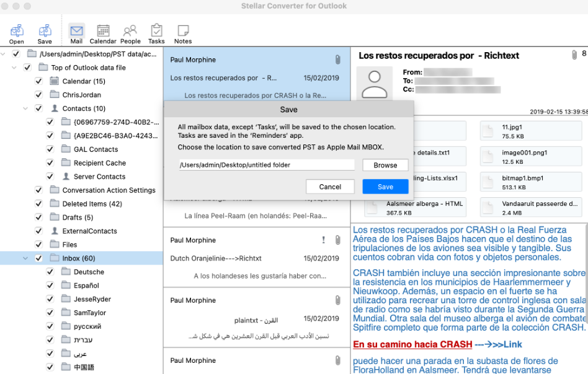Collapse the root PST path node
This screenshot has height=374, width=588.
tap(3, 54)
